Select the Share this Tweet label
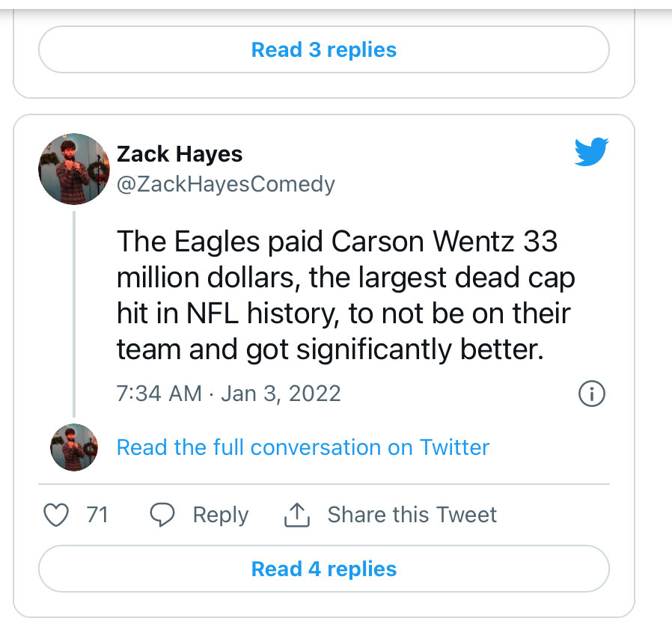This screenshot has width=672, height=630. (412, 515)
